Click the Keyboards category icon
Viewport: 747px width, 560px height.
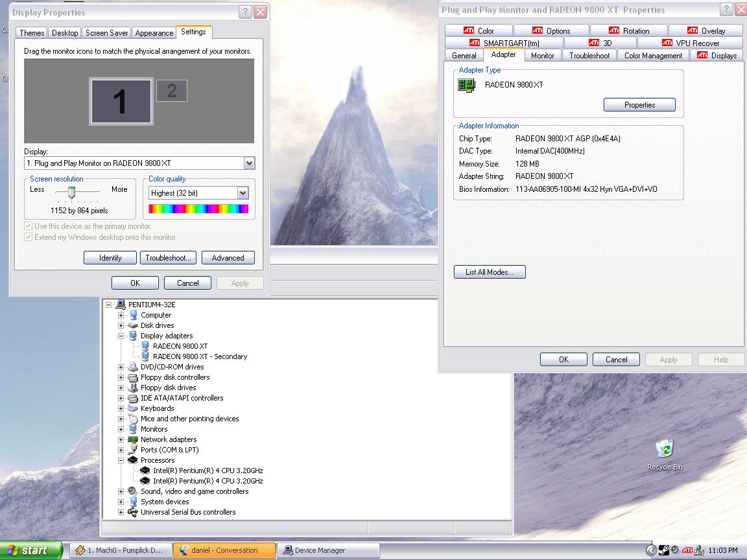point(133,408)
